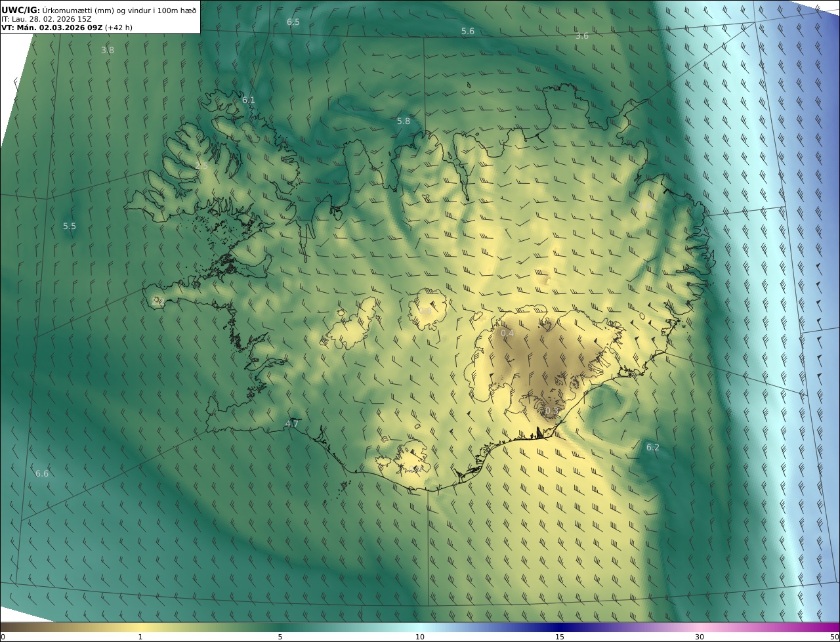
Task: Click the 'VT: Mán. 02.03.2026 09Z' line
Action: 52,28
